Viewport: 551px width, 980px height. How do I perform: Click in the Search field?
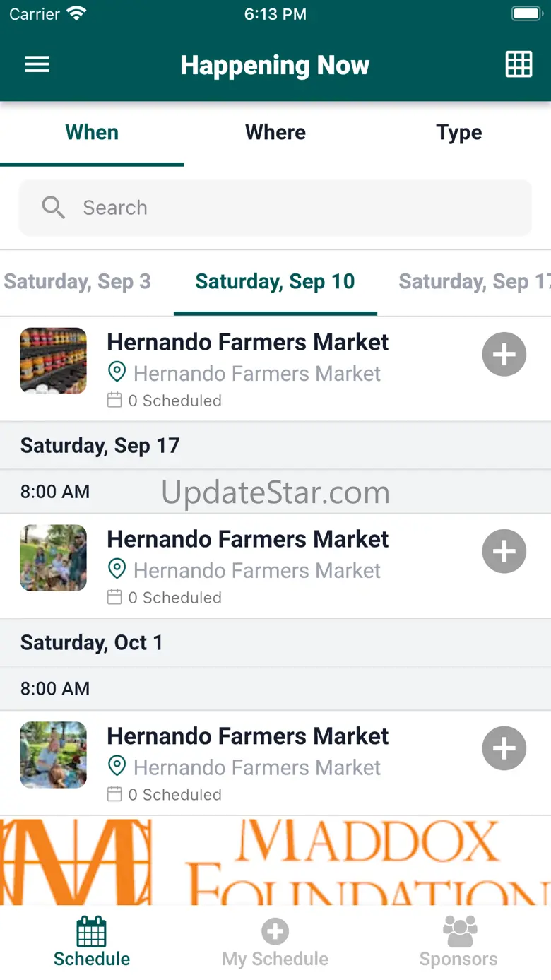click(x=297, y=208)
